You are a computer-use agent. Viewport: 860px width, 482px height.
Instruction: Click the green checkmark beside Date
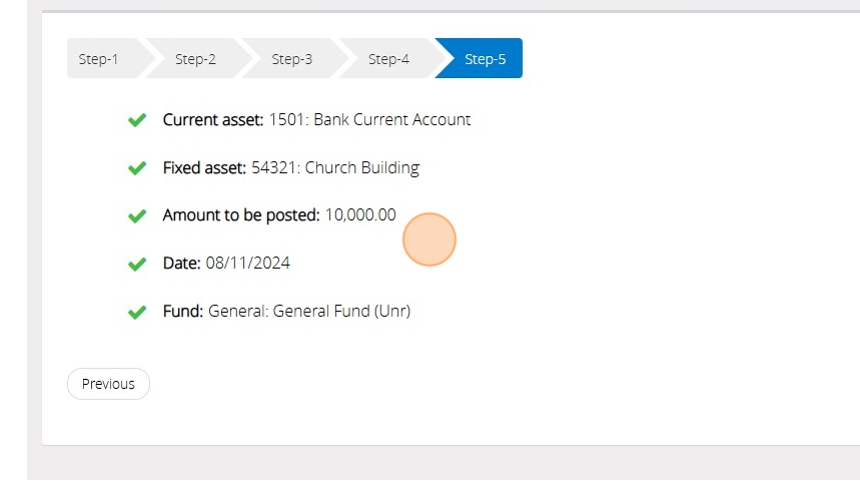[137, 264]
